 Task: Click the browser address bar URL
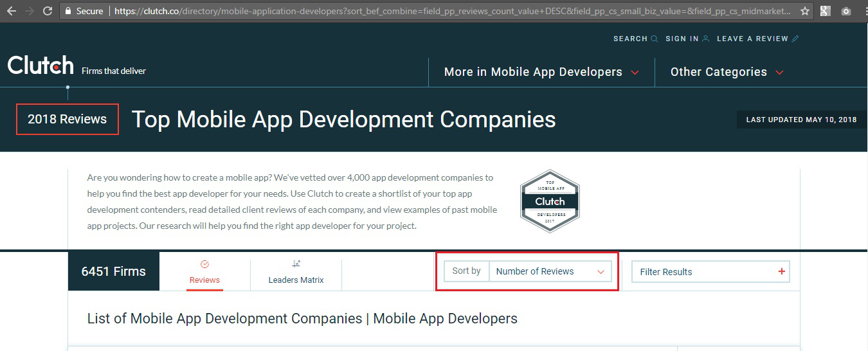pos(450,11)
